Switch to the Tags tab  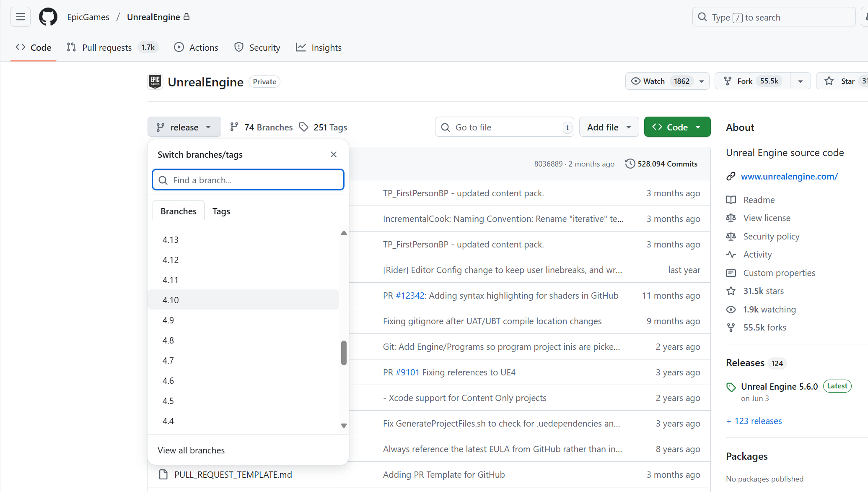pyautogui.click(x=221, y=211)
